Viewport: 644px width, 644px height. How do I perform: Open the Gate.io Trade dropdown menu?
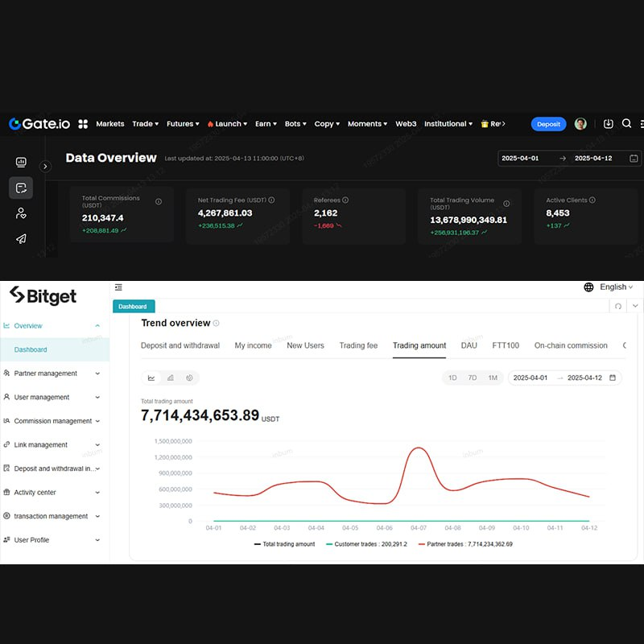click(146, 124)
